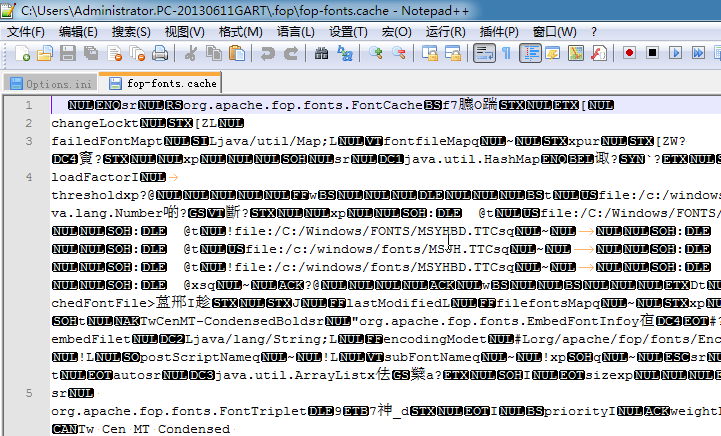The width and height of the screenshot is (721, 436).
Task: Toggle the indent guide button
Action: coord(530,53)
